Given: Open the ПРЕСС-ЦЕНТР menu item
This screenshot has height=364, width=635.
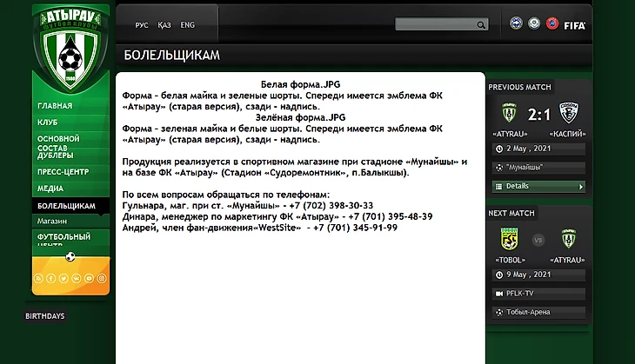Looking at the screenshot, I should [x=63, y=172].
